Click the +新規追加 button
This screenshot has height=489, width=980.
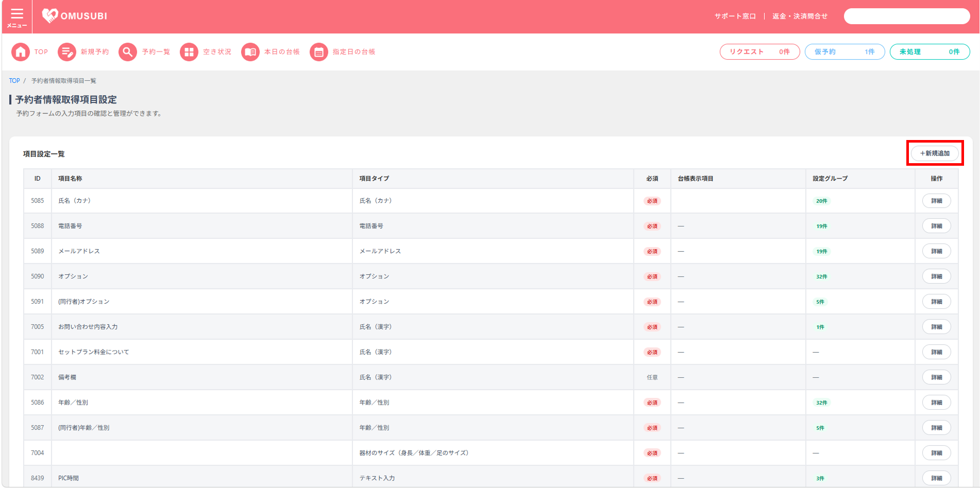[935, 153]
